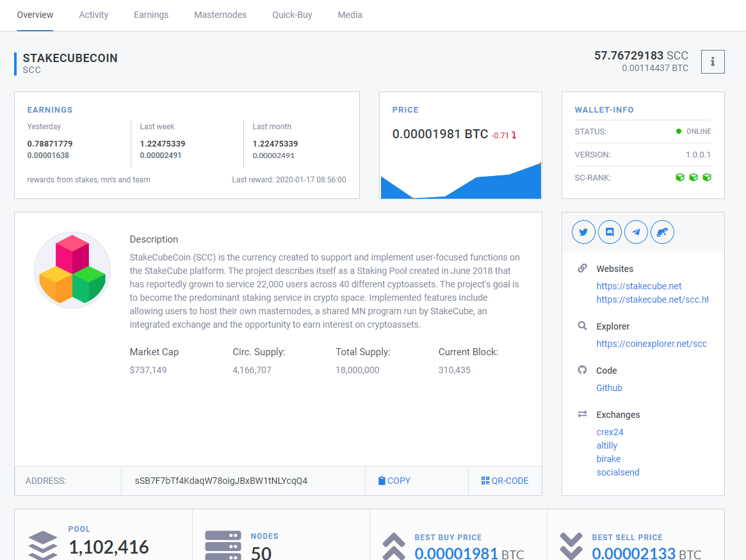Screen dimensions: 746x560
Task: Select the wallet address text
Action: click(x=221, y=481)
